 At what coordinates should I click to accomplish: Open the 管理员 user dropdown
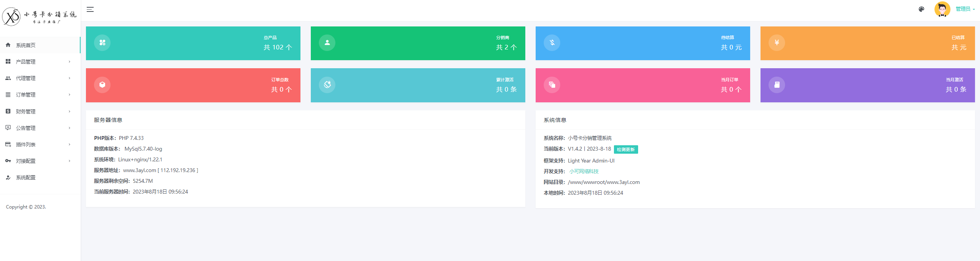pos(965,9)
